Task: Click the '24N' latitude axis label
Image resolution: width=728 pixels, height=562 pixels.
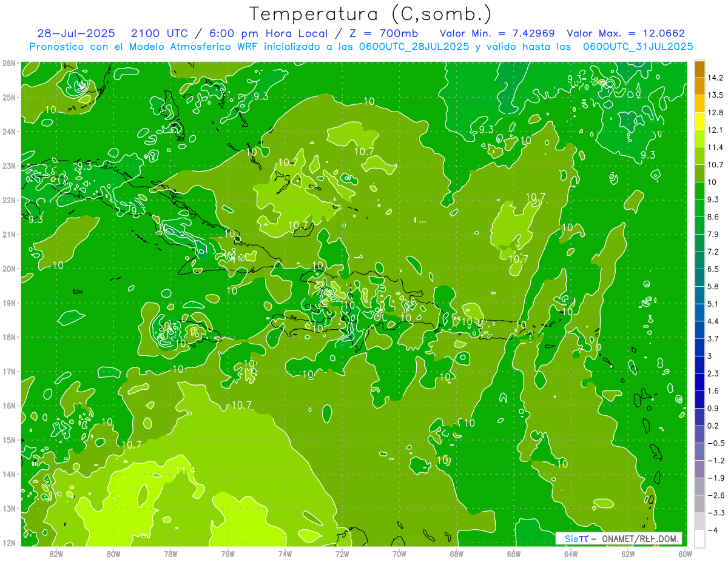Action: coord(9,132)
